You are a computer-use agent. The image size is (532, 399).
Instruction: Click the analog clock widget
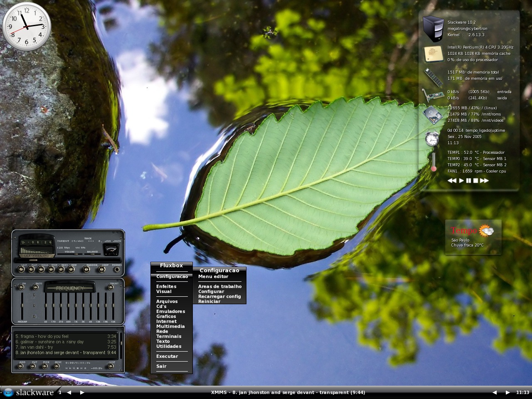point(27,27)
